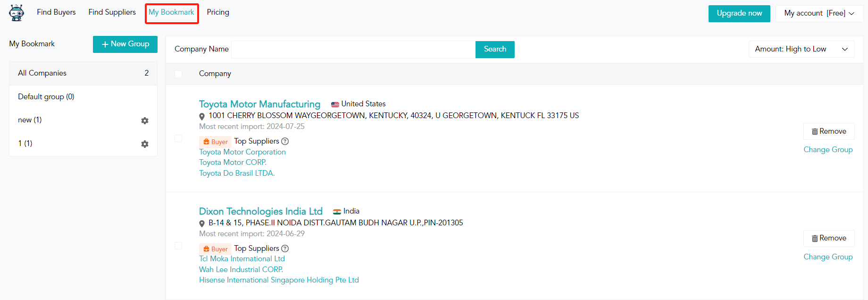Change Group for Toyota Motor Manufacturing
The width and height of the screenshot is (868, 300).
click(828, 150)
